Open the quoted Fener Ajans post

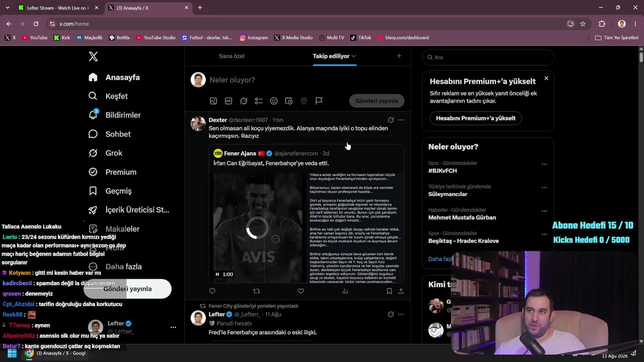click(x=307, y=214)
